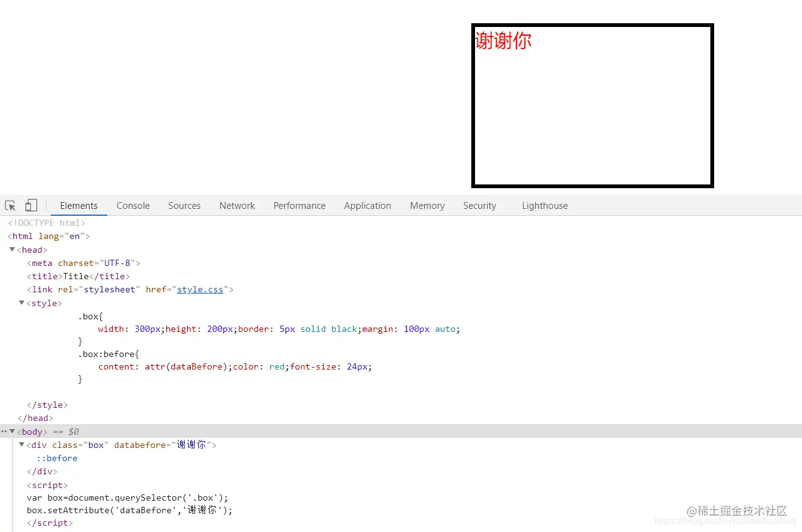Select the html lang="en" node
This screenshot has width=802, height=532.
(x=49, y=237)
